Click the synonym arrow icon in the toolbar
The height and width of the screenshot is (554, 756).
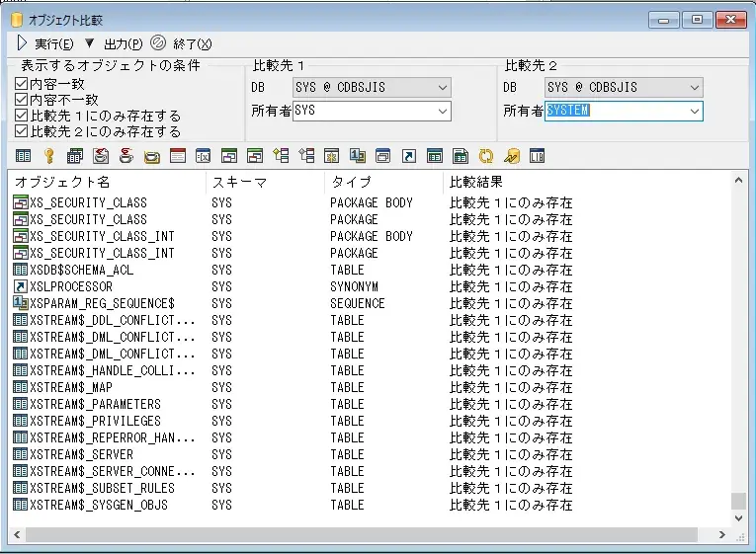coord(408,156)
